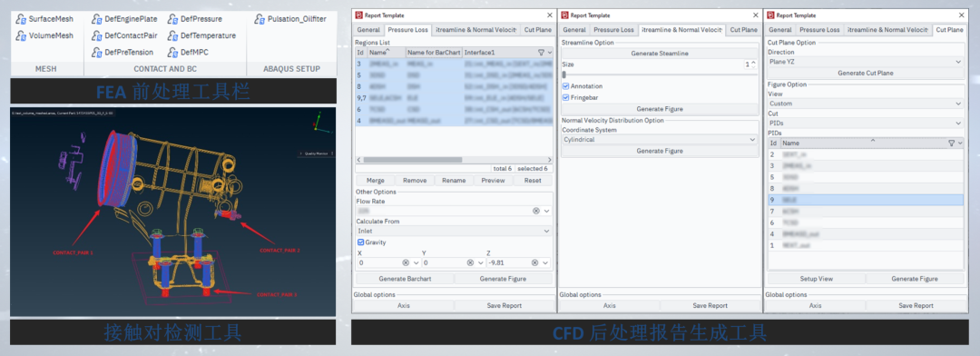Sort by Name for BarChart column header

pyautogui.click(x=434, y=53)
